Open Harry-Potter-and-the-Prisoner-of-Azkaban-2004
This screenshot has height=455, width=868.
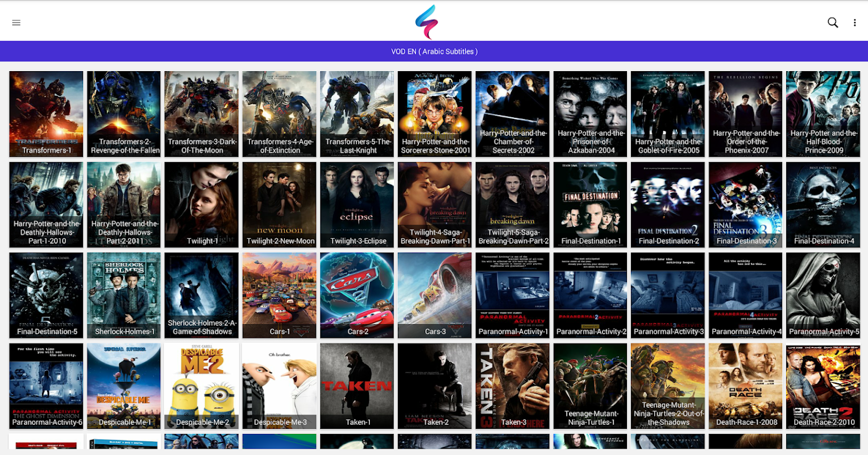pos(590,114)
